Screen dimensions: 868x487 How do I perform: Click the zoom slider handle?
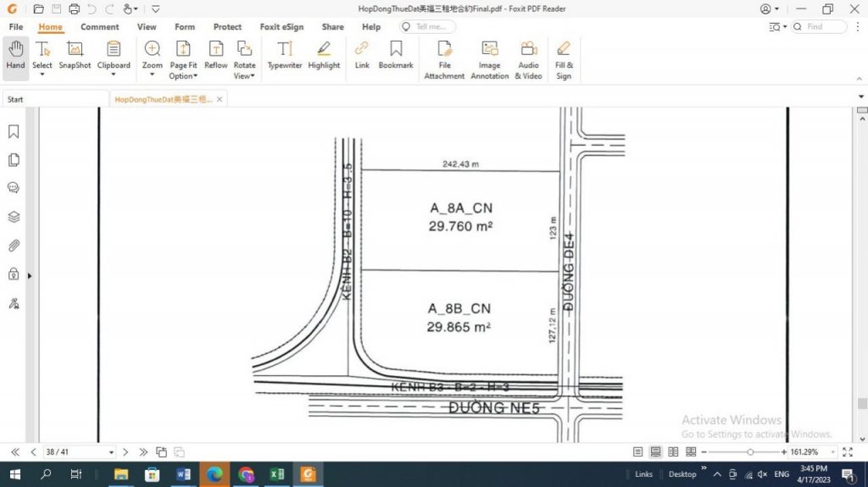click(x=750, y=452)
